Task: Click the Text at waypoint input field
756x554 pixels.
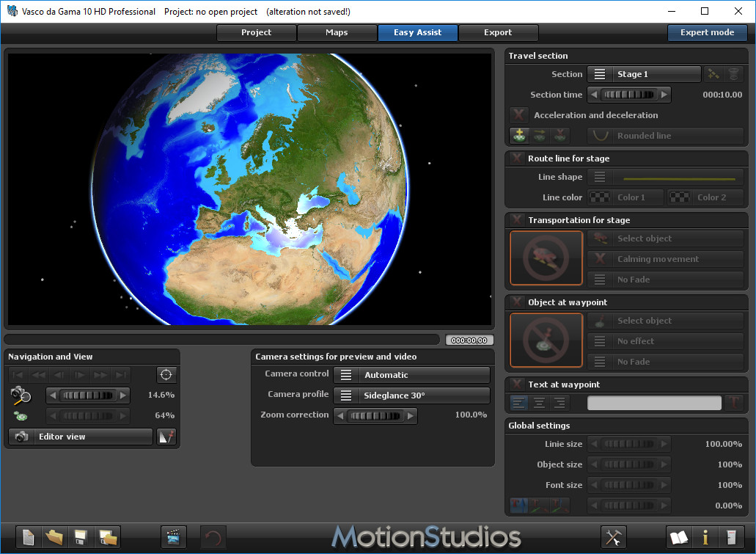Action: click(x=654, y=402)
